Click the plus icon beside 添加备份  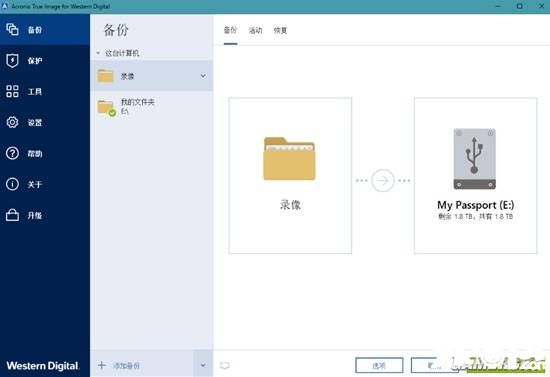101,365
